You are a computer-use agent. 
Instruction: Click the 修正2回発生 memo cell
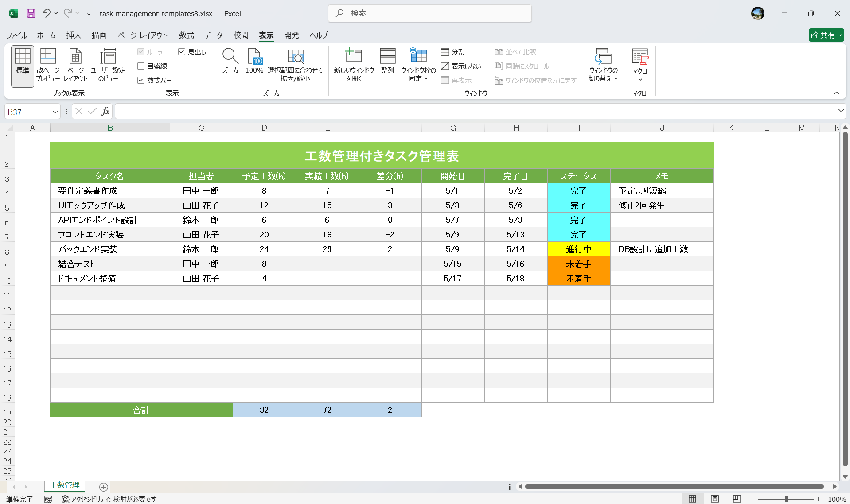662,205
